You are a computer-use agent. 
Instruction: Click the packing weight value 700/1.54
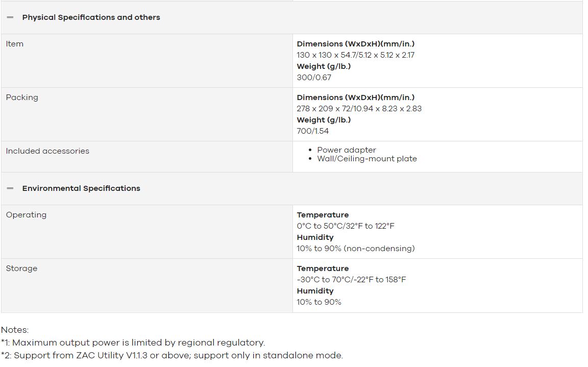pyautogui.click(x=313, y=131)
